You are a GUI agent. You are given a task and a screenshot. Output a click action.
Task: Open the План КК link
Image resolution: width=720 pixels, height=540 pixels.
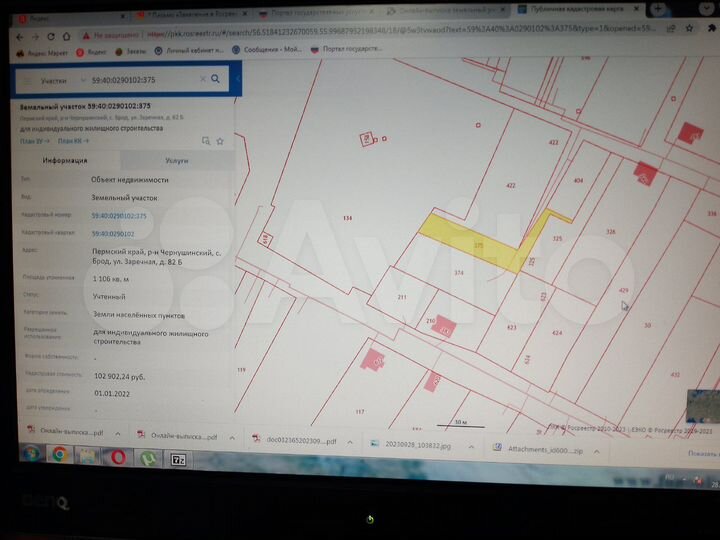pos(73,141)
